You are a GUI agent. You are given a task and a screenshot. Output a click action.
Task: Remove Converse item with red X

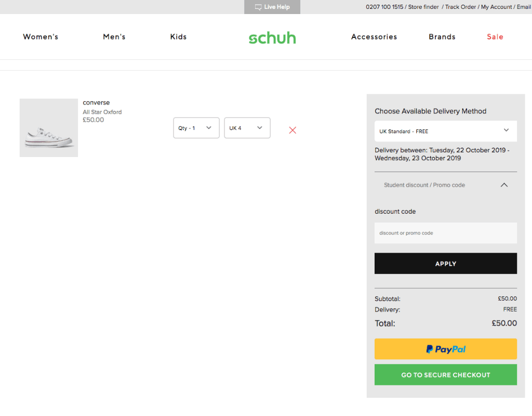(x=292, y=130)
